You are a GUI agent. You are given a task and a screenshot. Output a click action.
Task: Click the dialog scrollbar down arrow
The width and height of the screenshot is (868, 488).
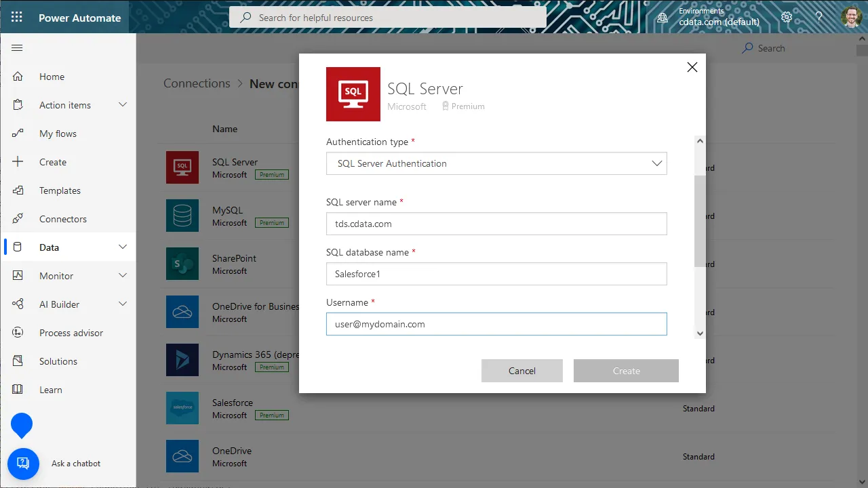(700, 333)
